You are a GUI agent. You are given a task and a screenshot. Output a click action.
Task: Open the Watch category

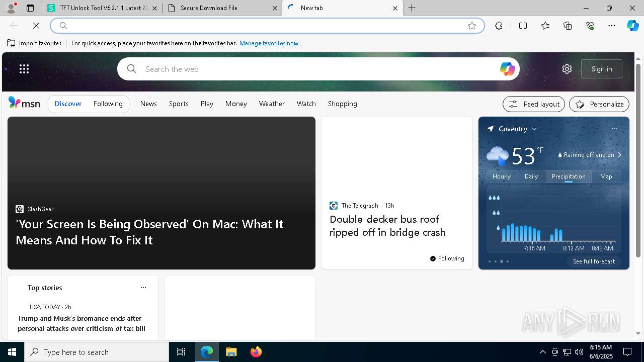pos(306,104)
